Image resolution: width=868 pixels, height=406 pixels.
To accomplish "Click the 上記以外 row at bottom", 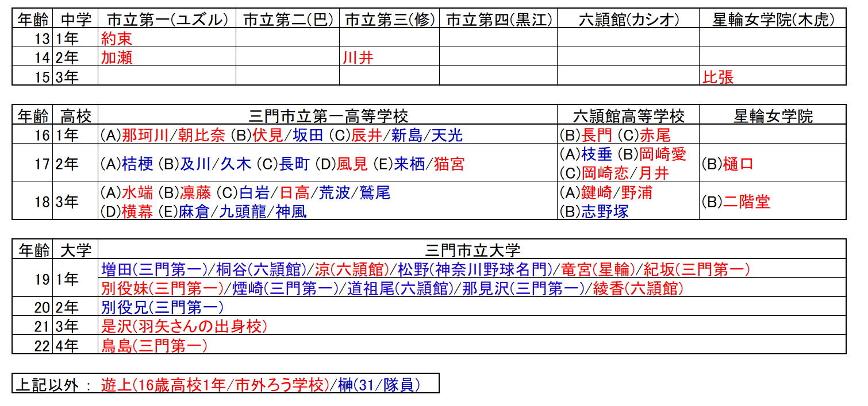I will (x=225, y=384).
